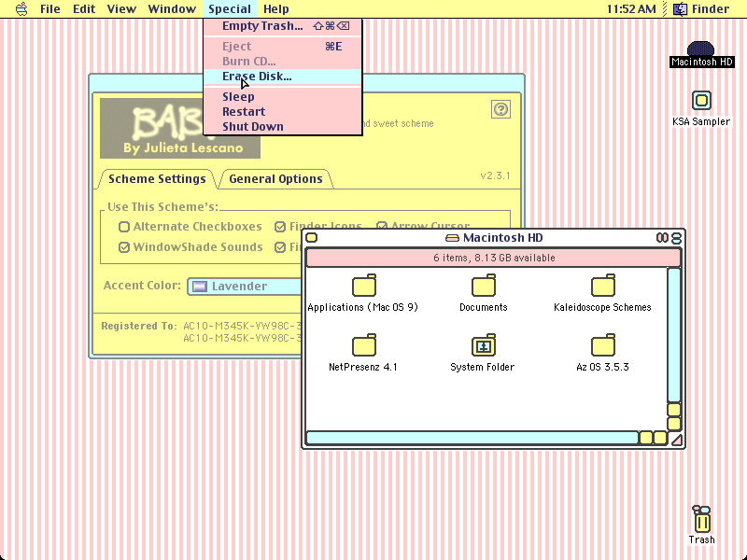Choose Shut Down from the Special menu
Screen dimensions: 747x560
283,126
